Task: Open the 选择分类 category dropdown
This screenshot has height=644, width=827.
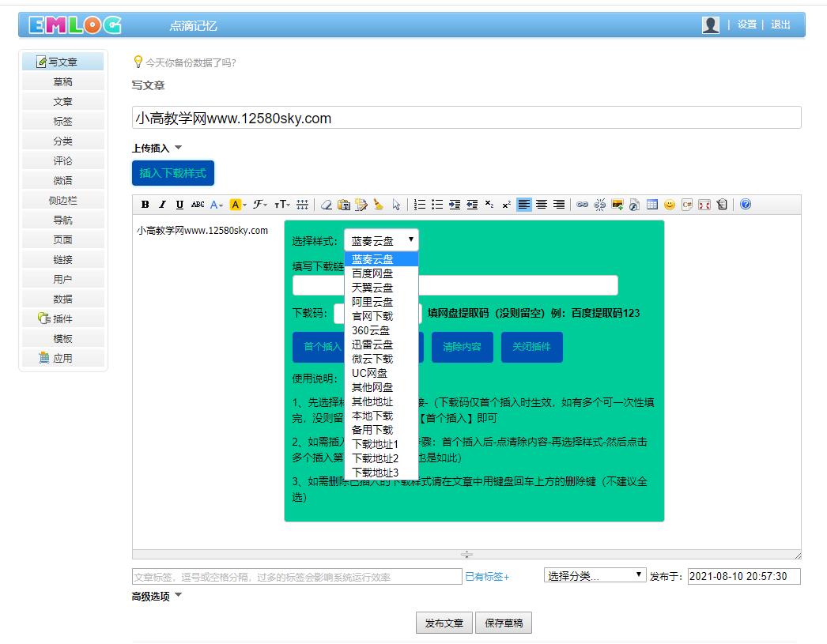Action: coord(595,575)
